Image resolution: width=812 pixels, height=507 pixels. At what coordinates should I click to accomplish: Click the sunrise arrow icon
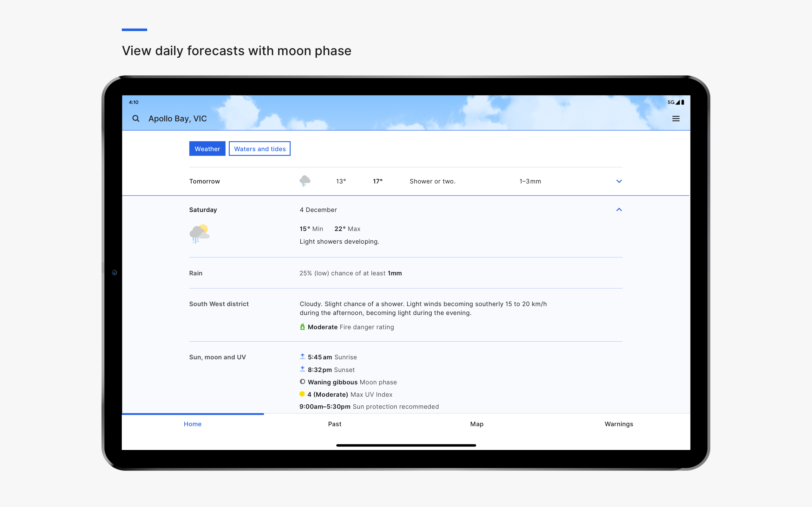(302, 356)
